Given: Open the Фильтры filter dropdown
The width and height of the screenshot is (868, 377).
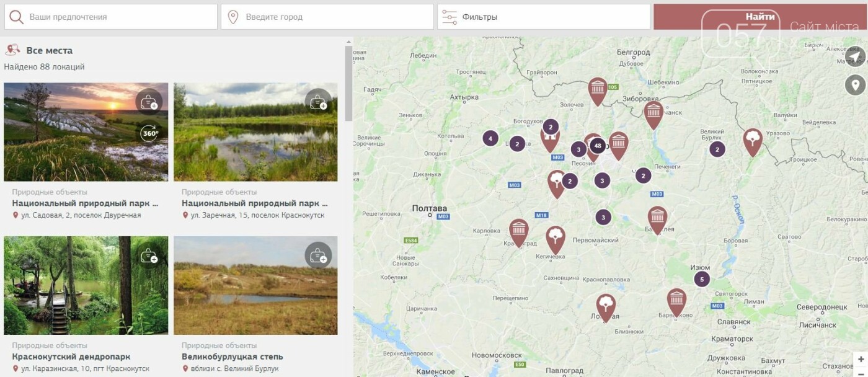Looking at the screenshot, I should 543,17.
